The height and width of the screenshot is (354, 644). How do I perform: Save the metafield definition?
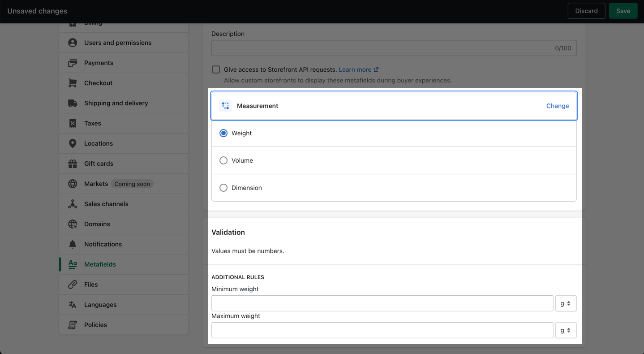click(x=623, y=11)
